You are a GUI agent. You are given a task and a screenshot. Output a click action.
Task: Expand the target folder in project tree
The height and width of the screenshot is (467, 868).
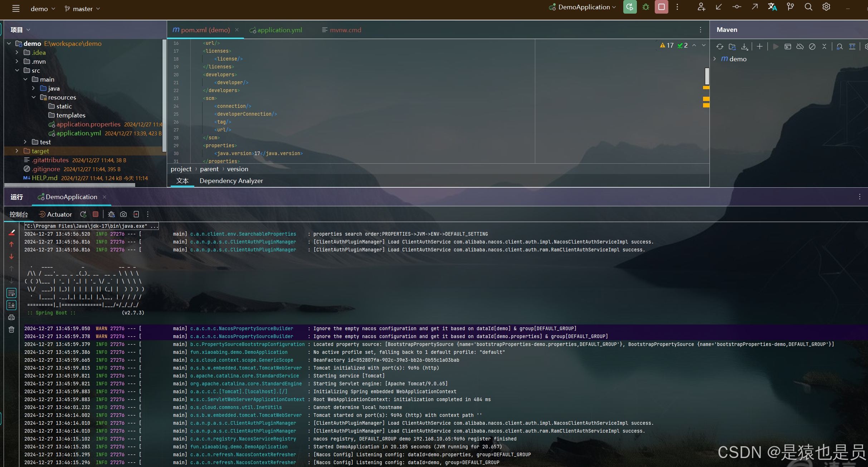pyautogui.click(x=17, y=151)
